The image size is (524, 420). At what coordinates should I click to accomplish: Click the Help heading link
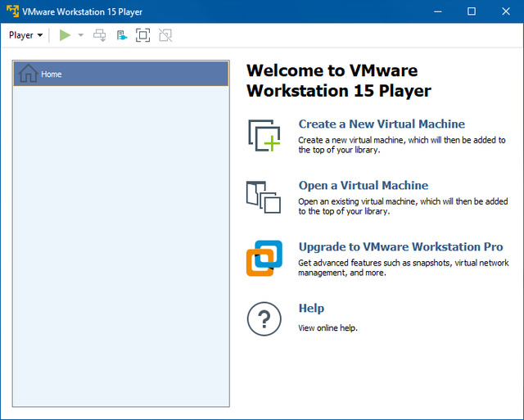(311, 309)
